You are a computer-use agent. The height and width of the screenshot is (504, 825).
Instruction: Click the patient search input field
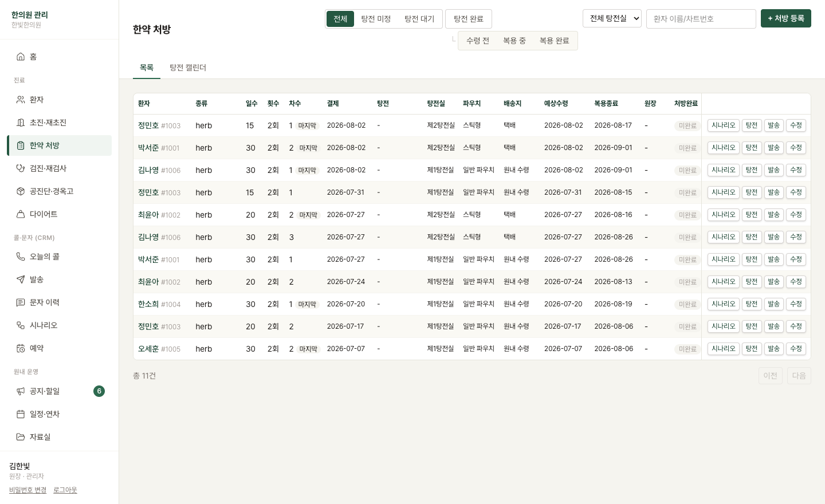click(701, 19)
